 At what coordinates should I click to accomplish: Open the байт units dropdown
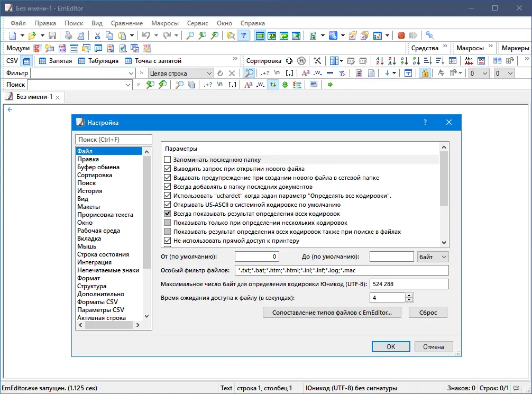(433, 257)
